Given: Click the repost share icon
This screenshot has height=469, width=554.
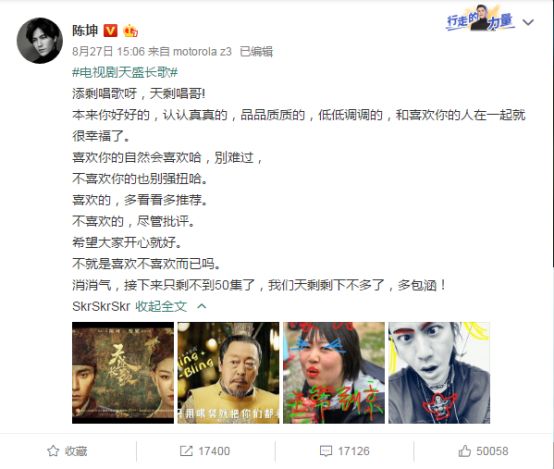Looking at the screenshot, I should 186,451.
